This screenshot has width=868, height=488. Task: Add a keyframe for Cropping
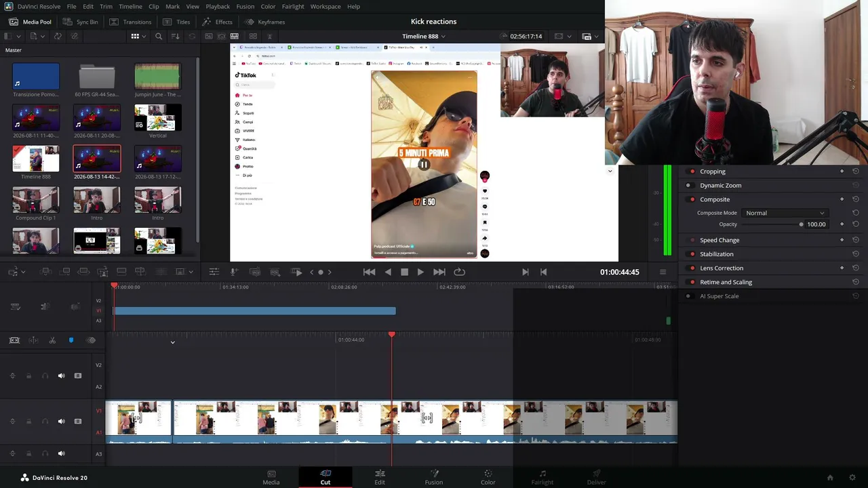click(842, 171)
